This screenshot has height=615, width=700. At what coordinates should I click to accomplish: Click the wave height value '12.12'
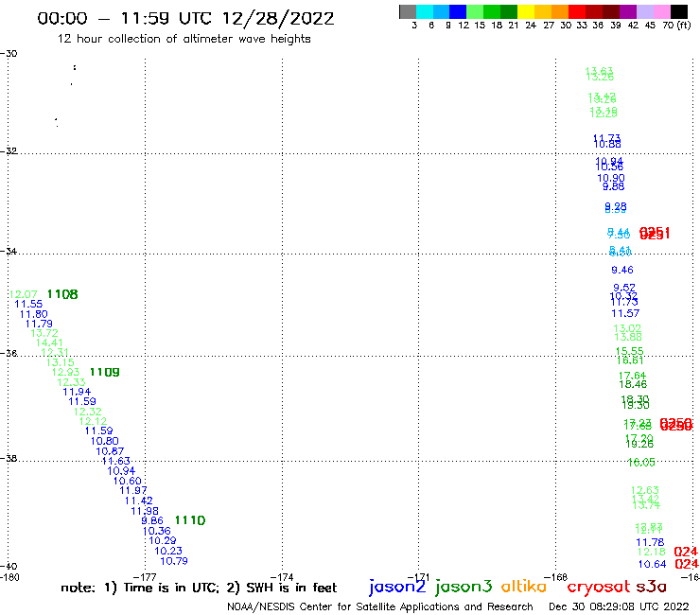coord(94,421)
